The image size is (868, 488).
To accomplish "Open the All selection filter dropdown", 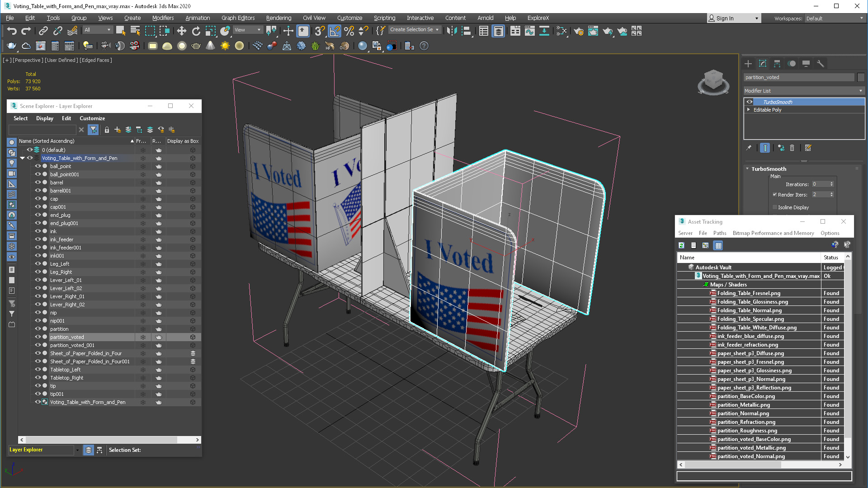I will tap(98, 30).
